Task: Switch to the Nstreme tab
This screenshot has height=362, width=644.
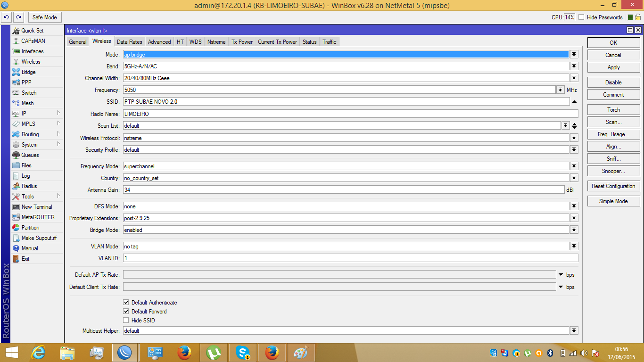Action: point(216,42)
